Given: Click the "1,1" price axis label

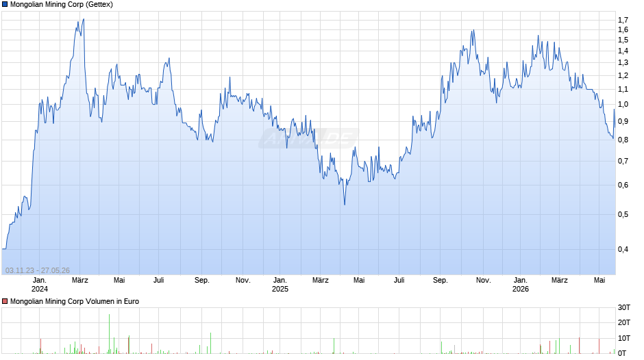Looking at the screenshot, I should click(x=623, y=89).
